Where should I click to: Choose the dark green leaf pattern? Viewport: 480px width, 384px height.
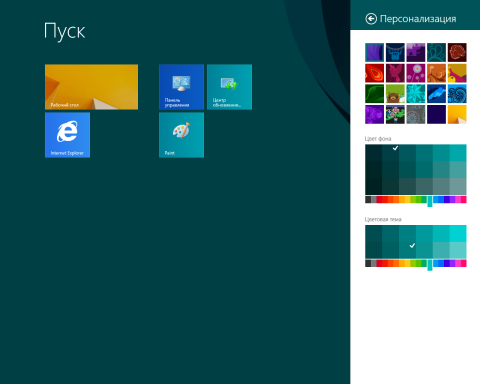pyautogui.click(x=374, y=94)
